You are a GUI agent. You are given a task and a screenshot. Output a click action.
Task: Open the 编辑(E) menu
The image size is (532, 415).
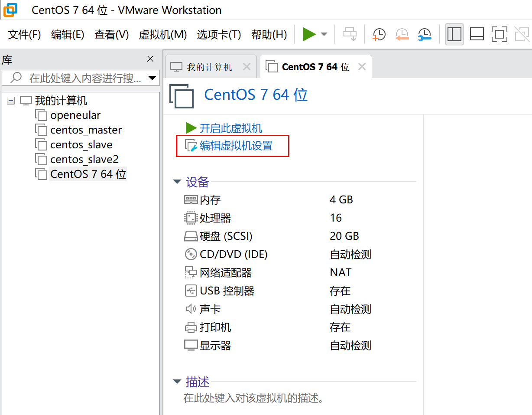tap(68, 35)
